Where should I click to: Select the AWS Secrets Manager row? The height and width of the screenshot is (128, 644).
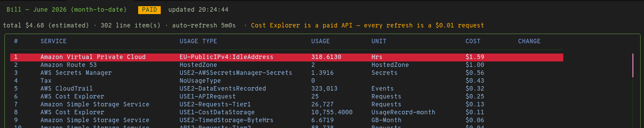pyautogui.click(x=287, y=73)
